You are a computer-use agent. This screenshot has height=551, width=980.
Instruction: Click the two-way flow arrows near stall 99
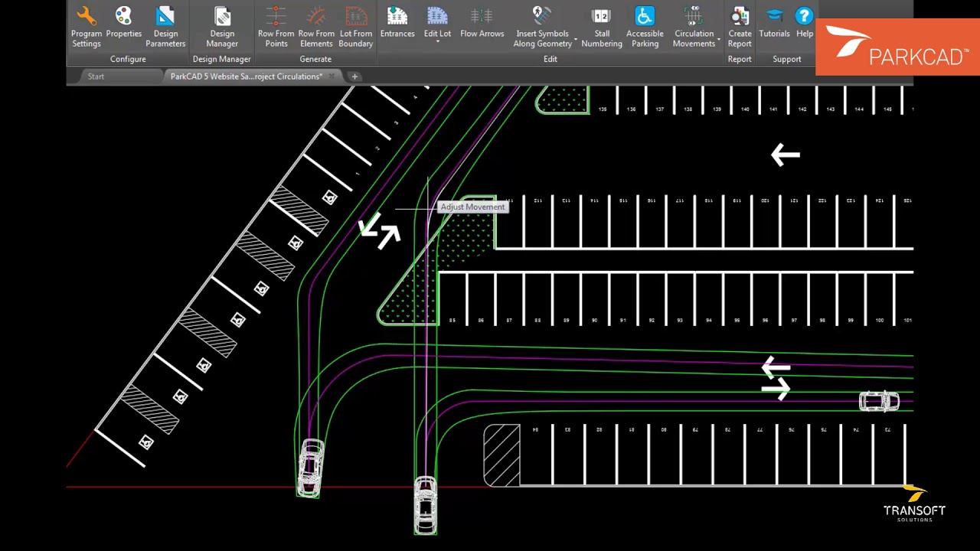pyautogui.click(x=776, y=378)
